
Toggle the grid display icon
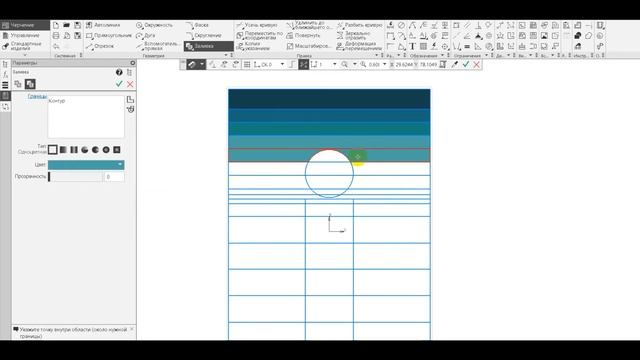[x=247, y=64]
